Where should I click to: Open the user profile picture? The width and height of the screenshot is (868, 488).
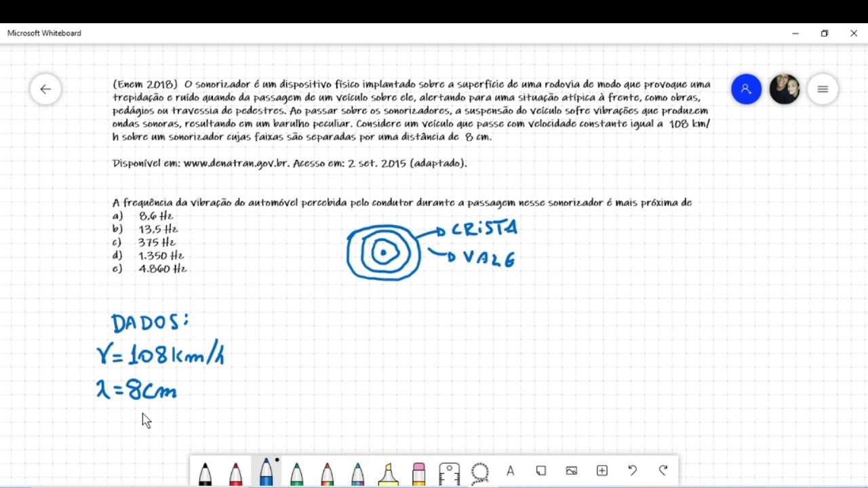point(785,89)
